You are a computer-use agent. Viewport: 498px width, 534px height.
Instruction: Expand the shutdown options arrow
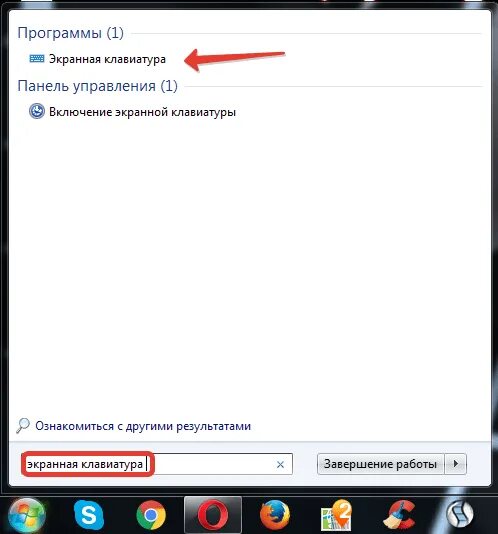(x=456, y=464)
